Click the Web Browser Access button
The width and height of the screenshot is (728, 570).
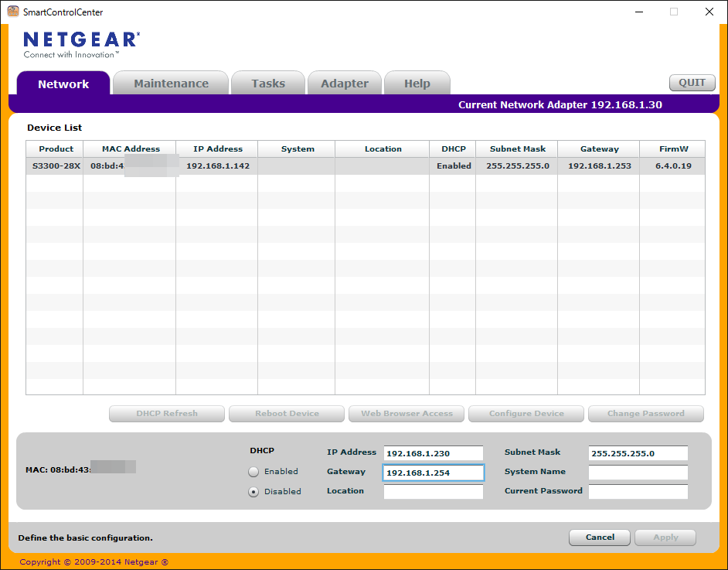(407, 414)
